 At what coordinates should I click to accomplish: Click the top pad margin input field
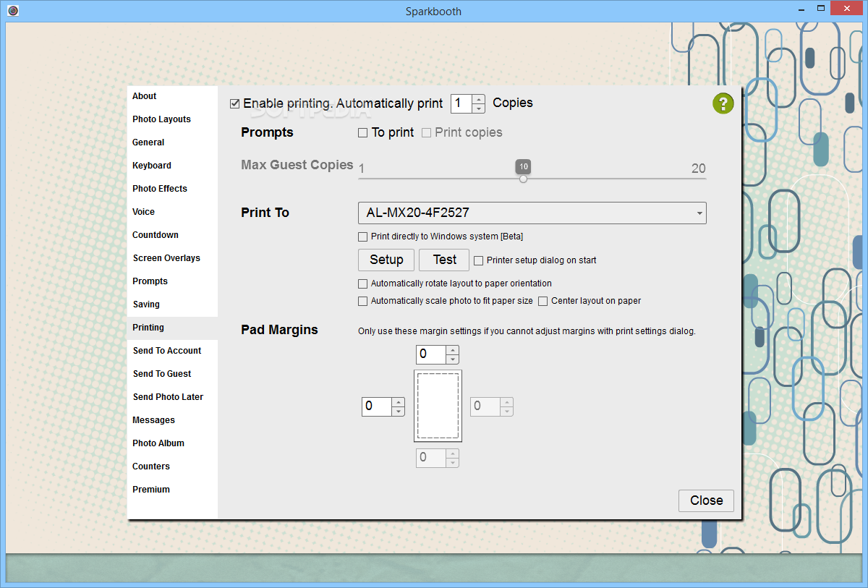point(432,354)
